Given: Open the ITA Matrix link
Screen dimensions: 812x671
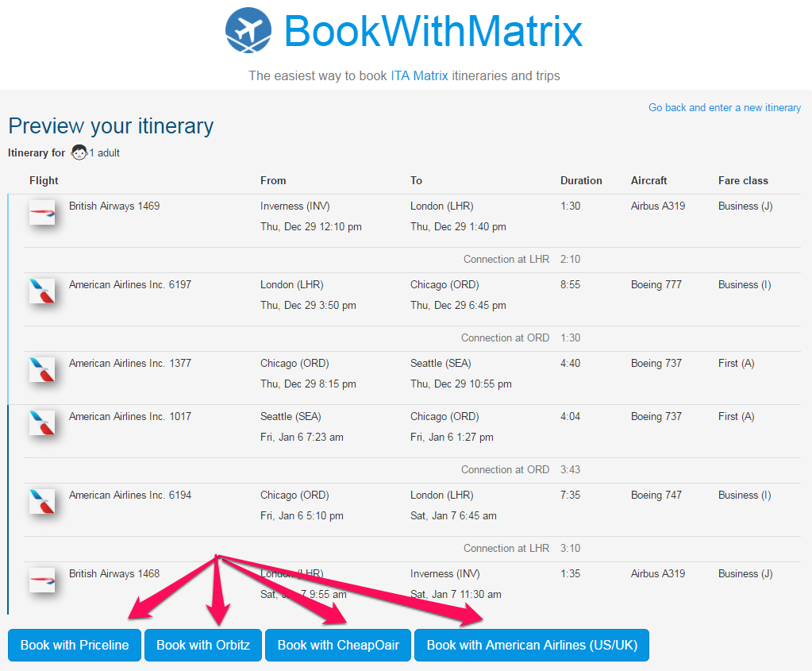Looking at the screenshot, I should click(x=419, y=75).
